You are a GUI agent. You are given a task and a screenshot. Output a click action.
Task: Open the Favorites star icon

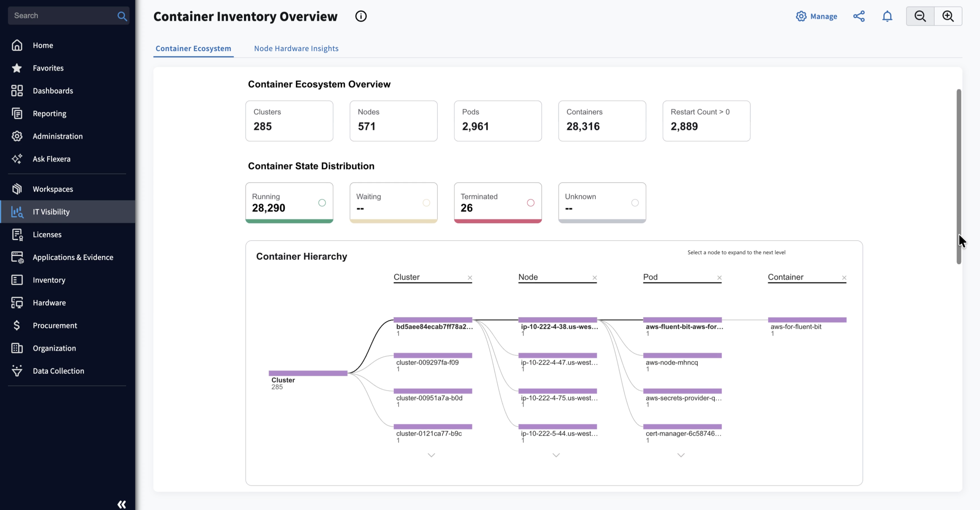tap(17, 68)
